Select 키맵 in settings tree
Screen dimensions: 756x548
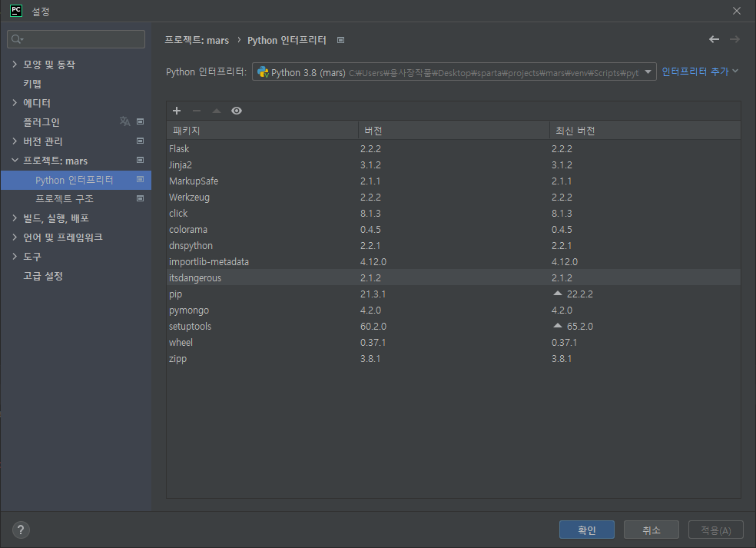pos(32,84)
